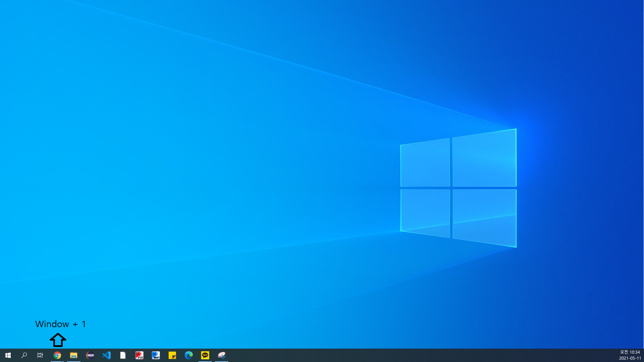Open the clock and date flyout
The width and height of the screenshot is (644, 362).
[630, 355]
